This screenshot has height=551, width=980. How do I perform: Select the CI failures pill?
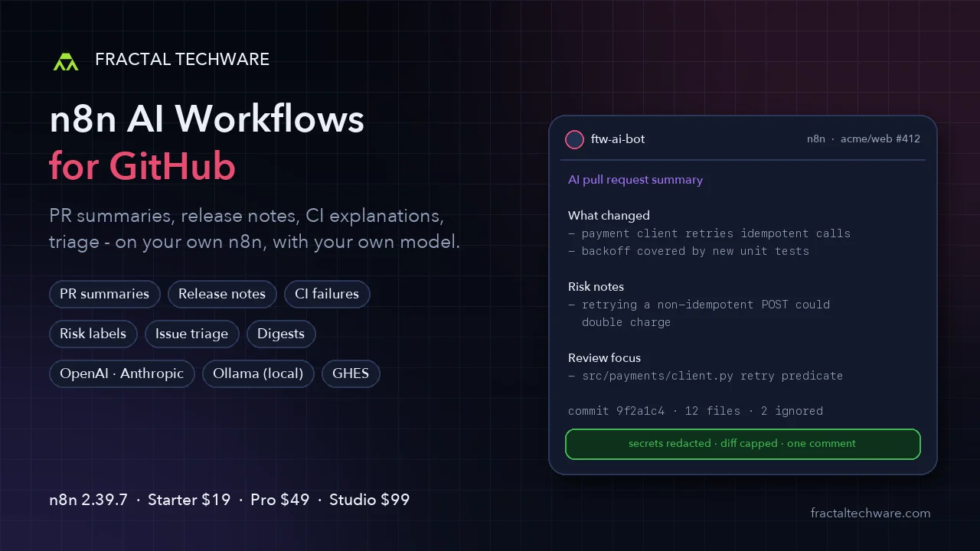coord(327,294)
